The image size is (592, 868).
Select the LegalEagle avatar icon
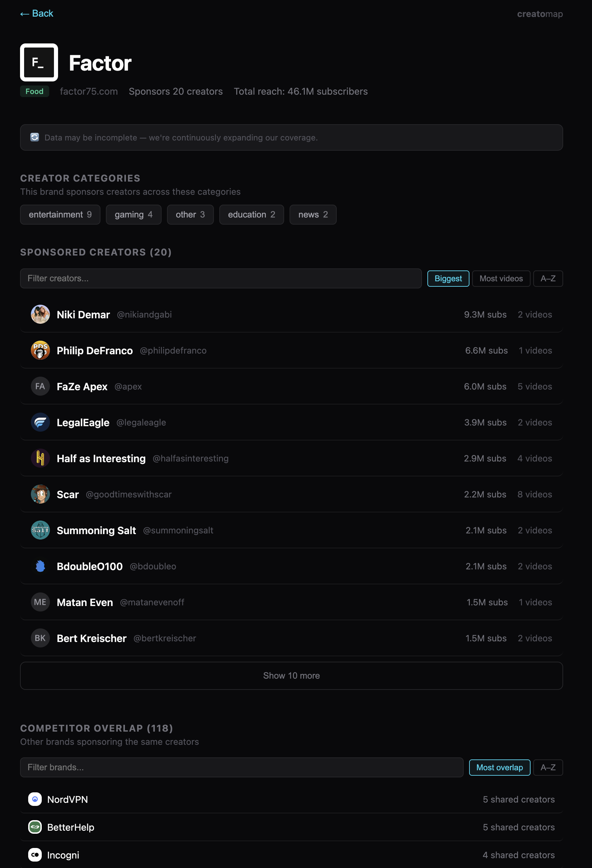point(40,422)
